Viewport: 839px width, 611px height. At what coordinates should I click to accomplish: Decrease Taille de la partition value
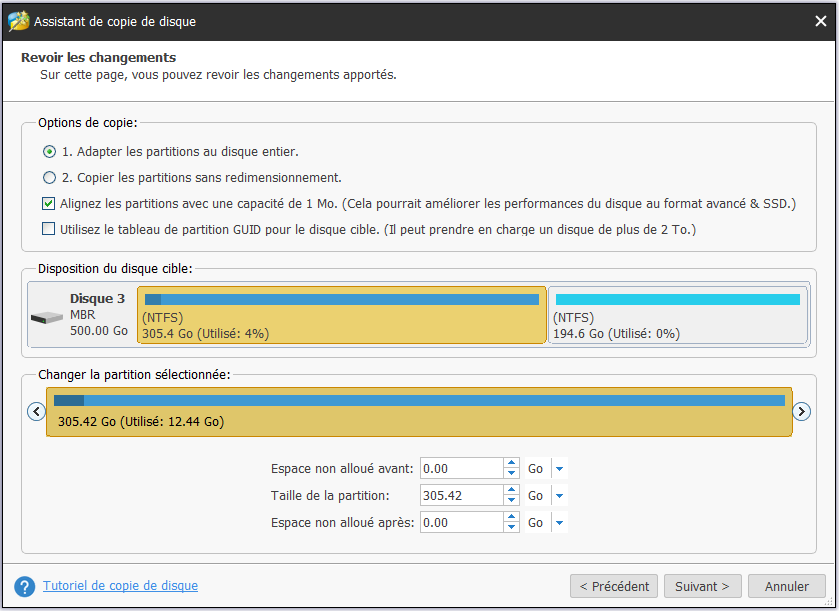coord(512,501)
